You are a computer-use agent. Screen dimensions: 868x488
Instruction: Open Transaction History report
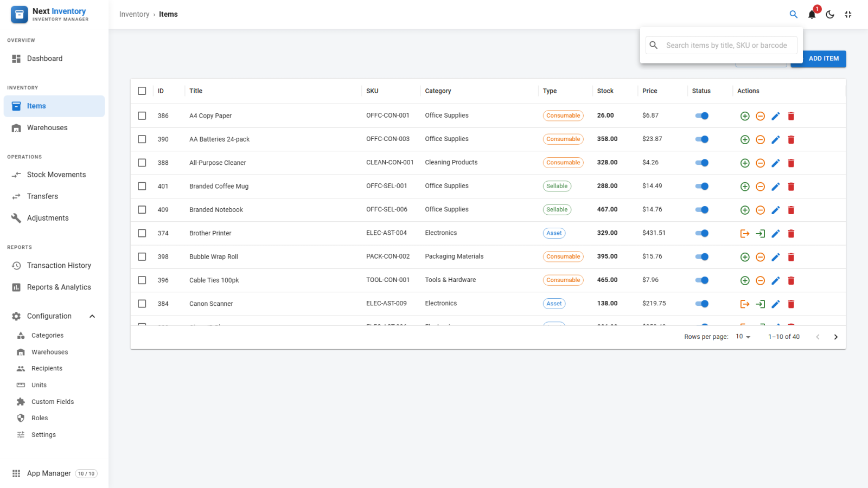pos(54,266)
